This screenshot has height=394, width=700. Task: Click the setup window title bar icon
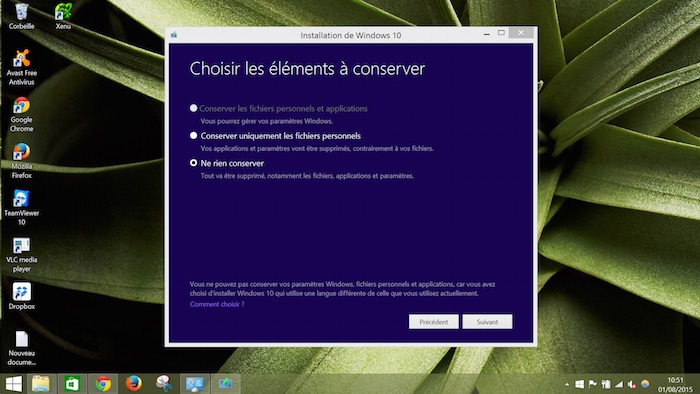pyautogui.click(x=174, y=35)
